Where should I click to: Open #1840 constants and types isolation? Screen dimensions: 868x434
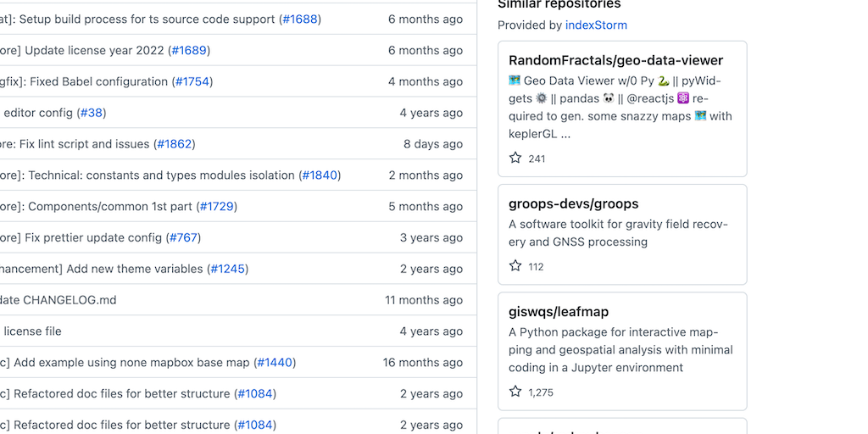[x=320, y=175]
